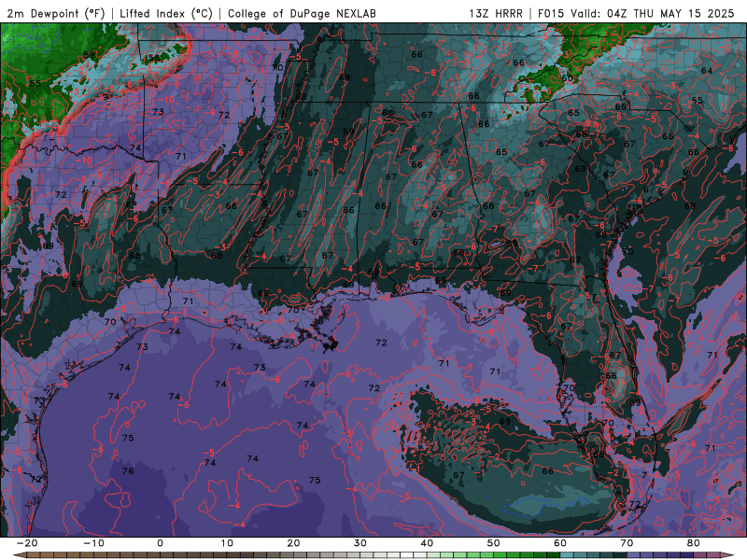Click the -20 label on the color scale
747x560 pixels.
click(x=27, y=543)
